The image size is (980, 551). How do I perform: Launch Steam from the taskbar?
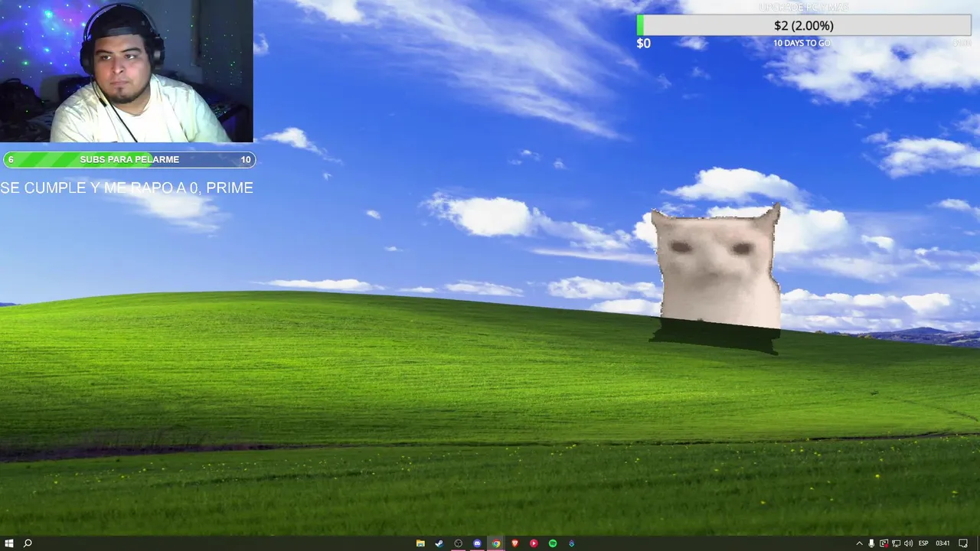click(439, 543)
